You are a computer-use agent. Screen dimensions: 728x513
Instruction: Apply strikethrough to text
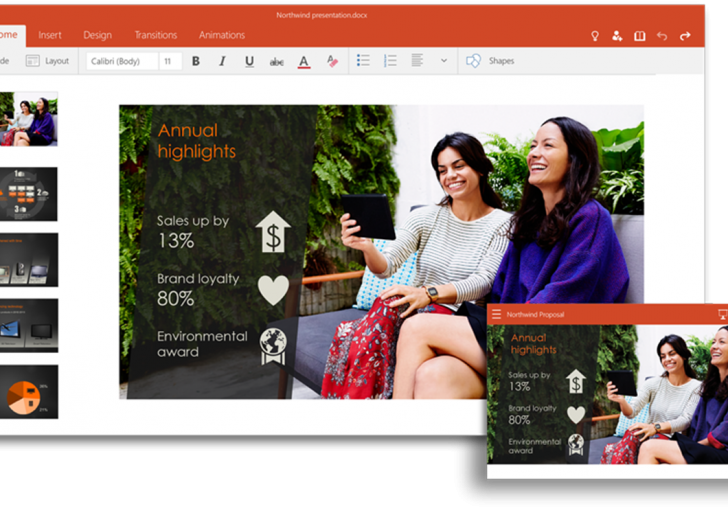click(276, 61)
